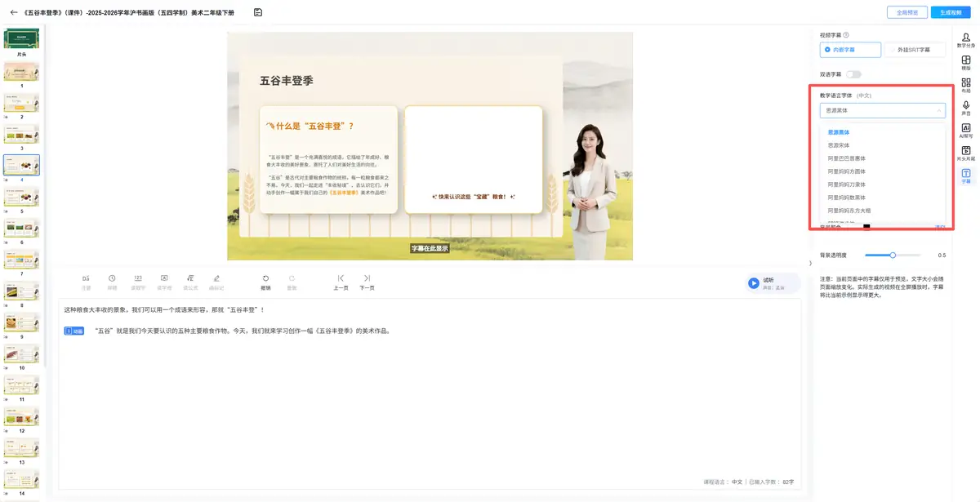
Task: Open the 布局 layout panel
Action: tap(966, 86)
